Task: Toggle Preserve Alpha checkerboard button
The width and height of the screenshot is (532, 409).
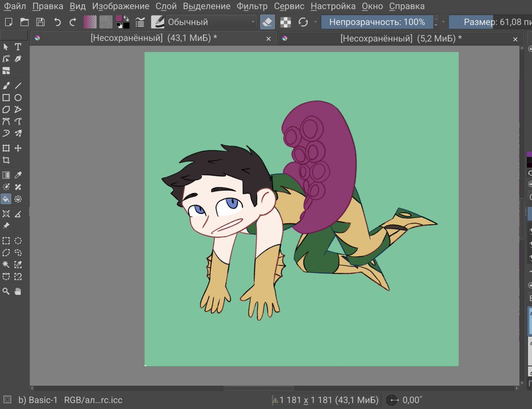Action: click(286, 22)
